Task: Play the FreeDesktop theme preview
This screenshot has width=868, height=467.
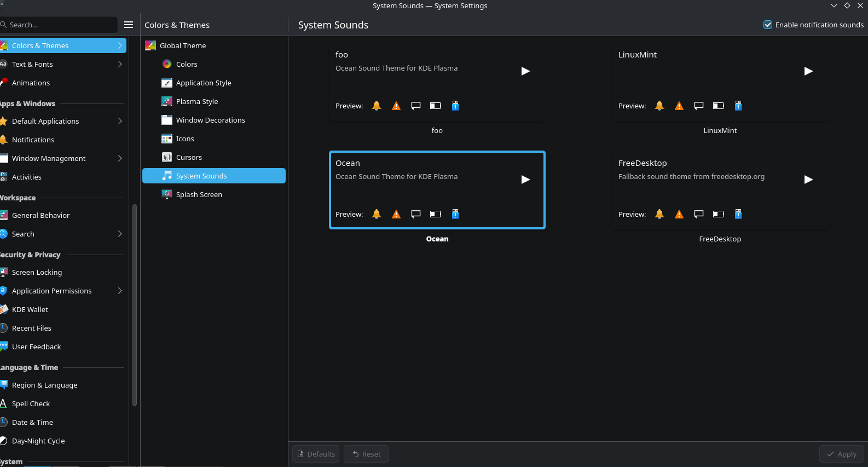Action: pyautogui.click(x=808, y=180)
